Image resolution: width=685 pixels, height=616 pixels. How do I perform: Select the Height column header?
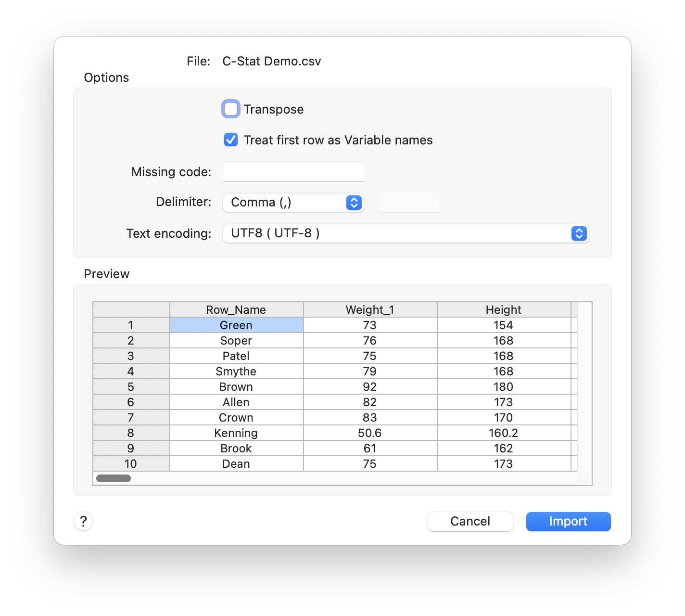click(504, 310)
